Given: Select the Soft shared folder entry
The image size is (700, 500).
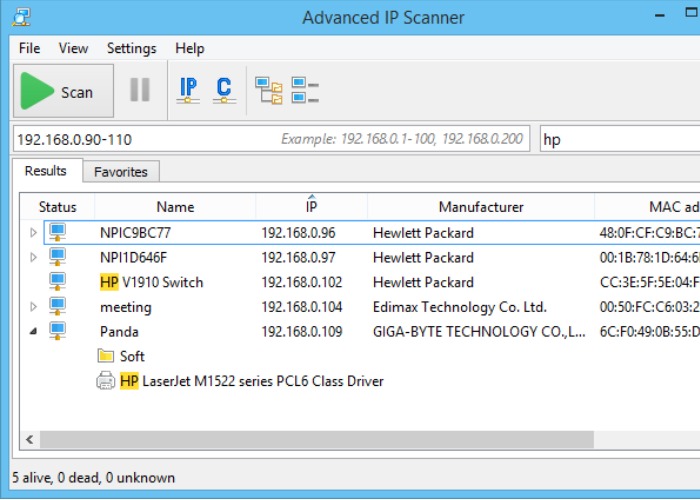Looking at the screenshot, I should [x=132, y=356].
